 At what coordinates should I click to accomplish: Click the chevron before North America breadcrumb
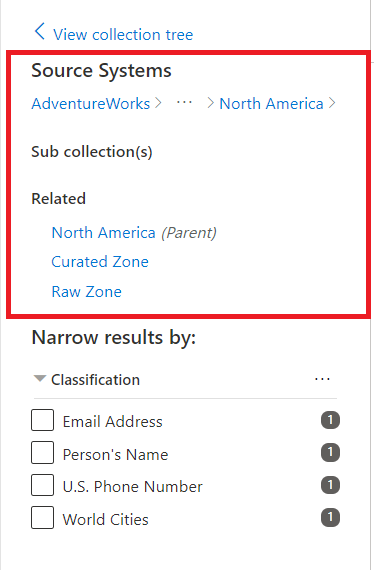click(210, 103)
